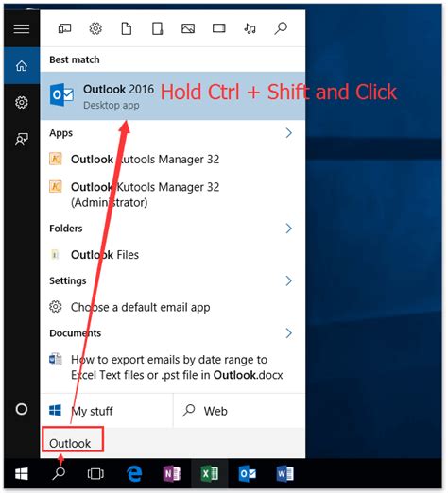Launch Outlook from taskbar
The image size is (448, 493).
click(x=248, y=473)
